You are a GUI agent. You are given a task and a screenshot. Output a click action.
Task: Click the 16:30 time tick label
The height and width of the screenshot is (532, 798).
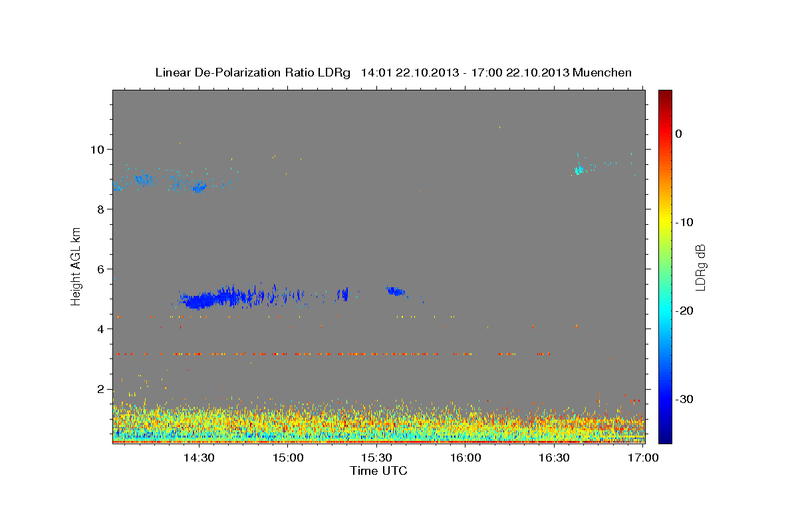(554, 458)
